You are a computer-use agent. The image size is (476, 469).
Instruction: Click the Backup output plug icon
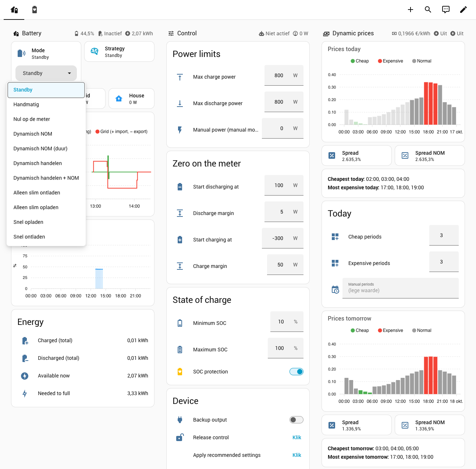pos(180,420)
